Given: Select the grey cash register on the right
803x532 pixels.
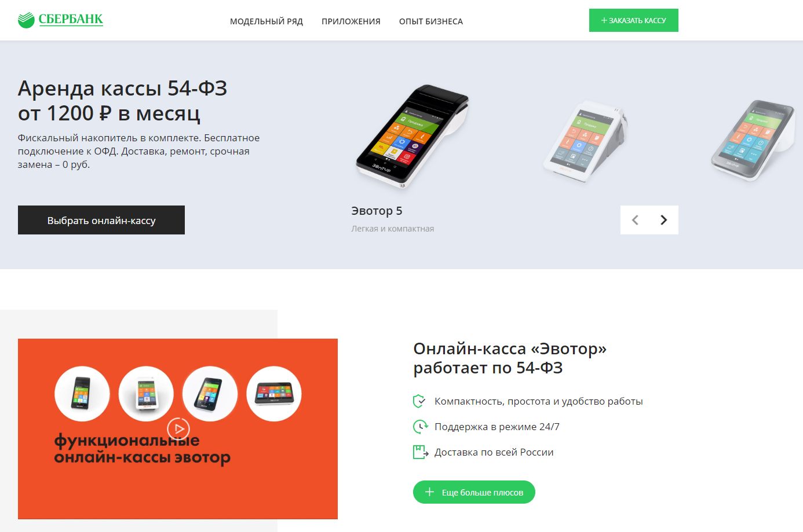Looking at the screenshot, I should [x=753, y=140].
